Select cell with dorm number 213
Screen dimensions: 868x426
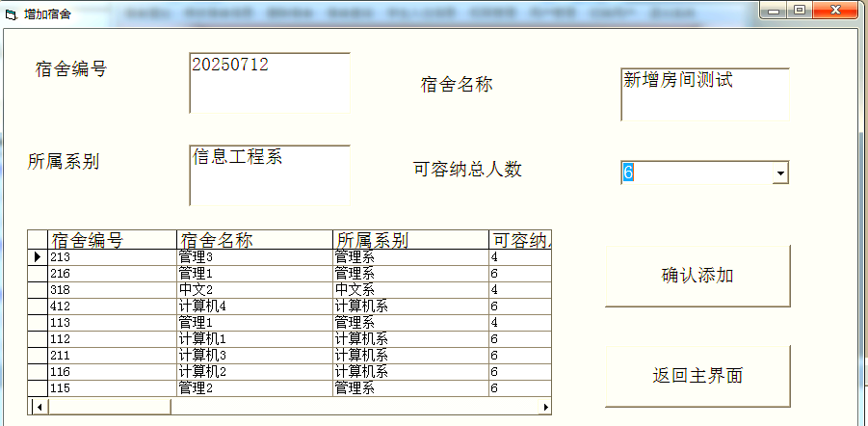pyautogui.click(x=113, y=257)
